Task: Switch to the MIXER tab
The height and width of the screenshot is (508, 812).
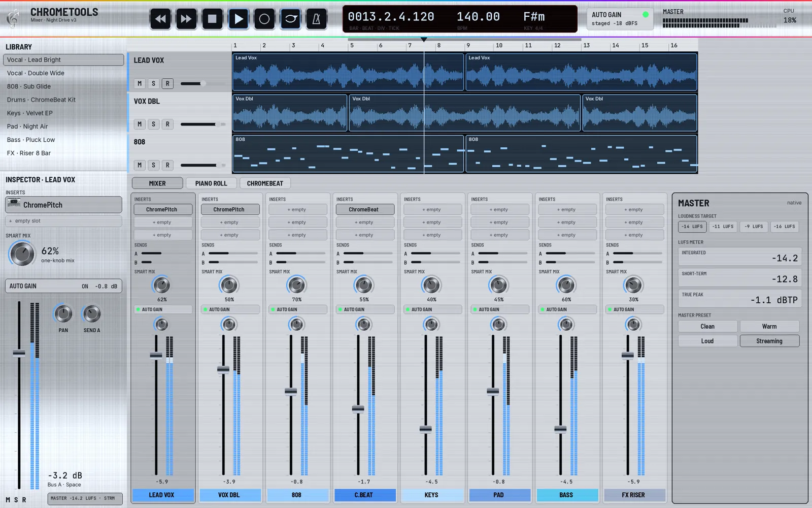Action: pos(157,183)
